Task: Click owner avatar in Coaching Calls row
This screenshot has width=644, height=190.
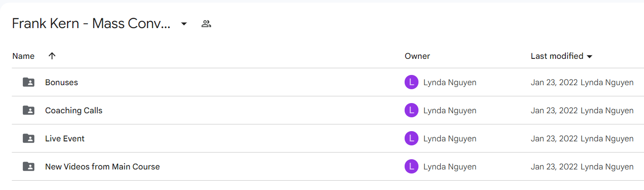Action: pyautogui.click(x=411, y=110)
